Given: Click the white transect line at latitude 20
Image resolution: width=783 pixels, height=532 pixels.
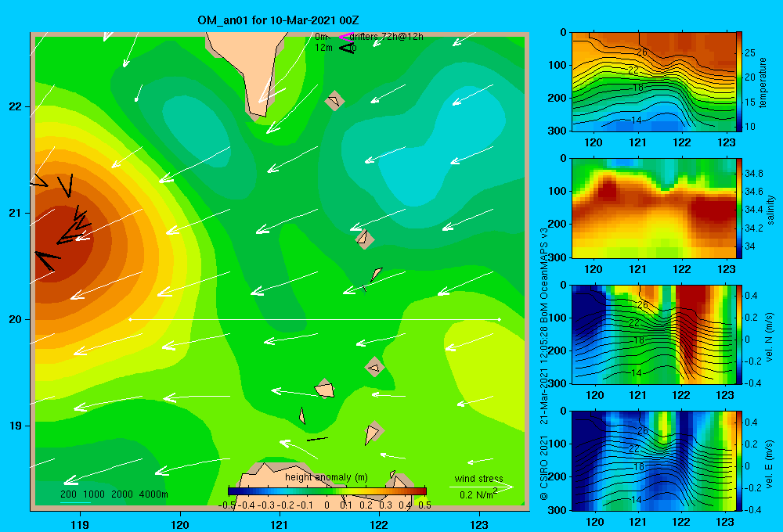Looking at the screenshot, I should (315, 319).
